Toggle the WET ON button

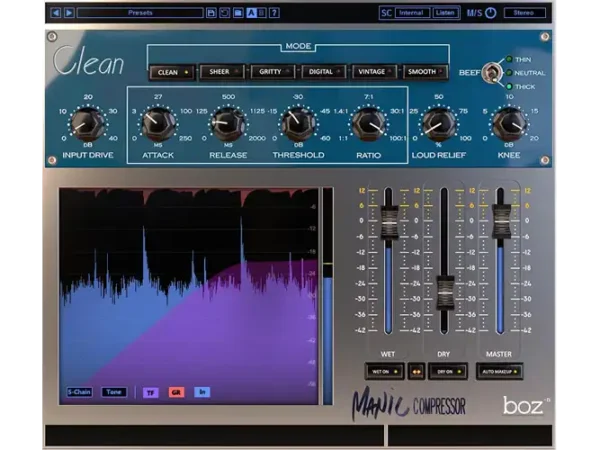tap(385, 371)
